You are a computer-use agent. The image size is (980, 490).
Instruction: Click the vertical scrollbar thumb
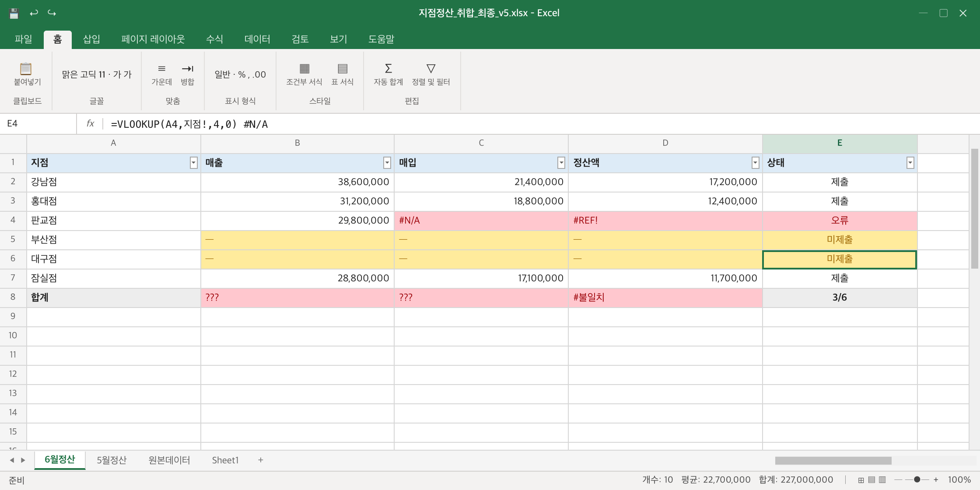[x=974, y=209]
